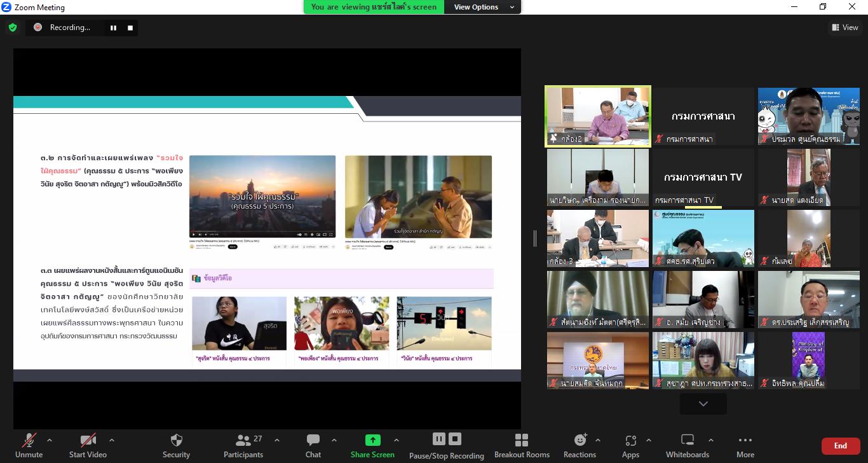Stop recording in the bottom toolbar
The height and width of the screenshot is (463, 868).
pyautogui.click(x=455, y=439)
